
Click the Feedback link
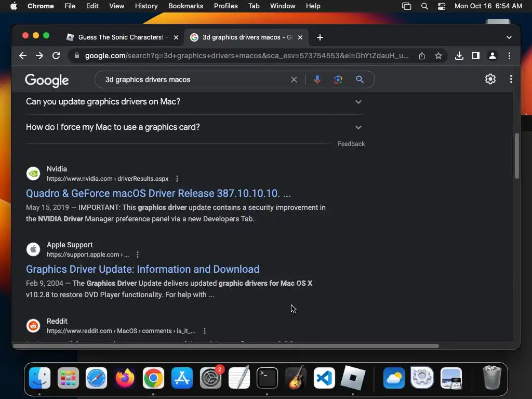click(x=351, y=144)
